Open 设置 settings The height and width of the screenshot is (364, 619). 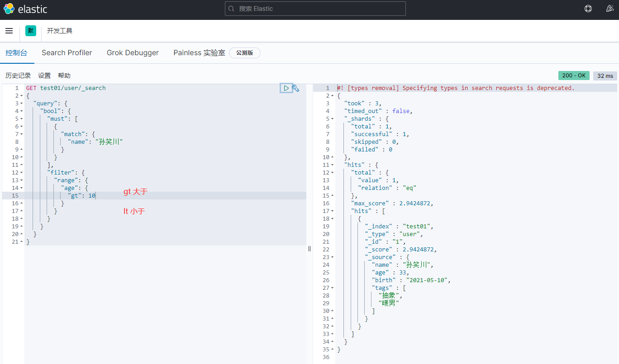(x=44, y=76)
